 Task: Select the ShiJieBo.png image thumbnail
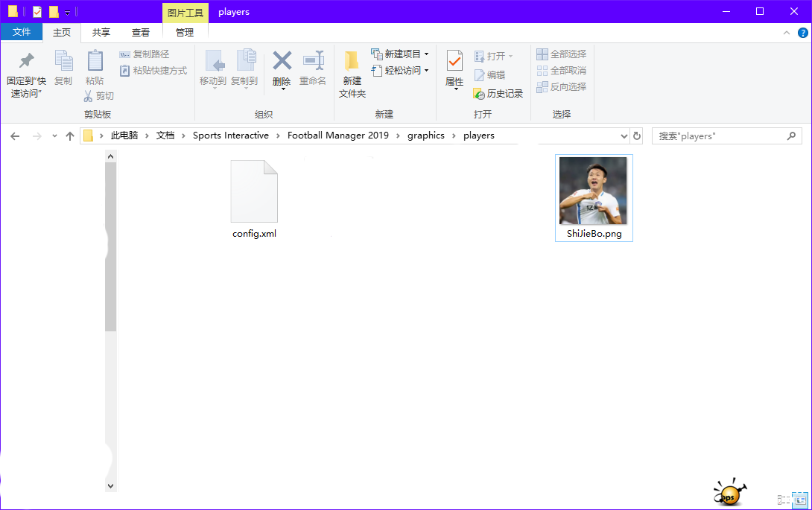593,191
